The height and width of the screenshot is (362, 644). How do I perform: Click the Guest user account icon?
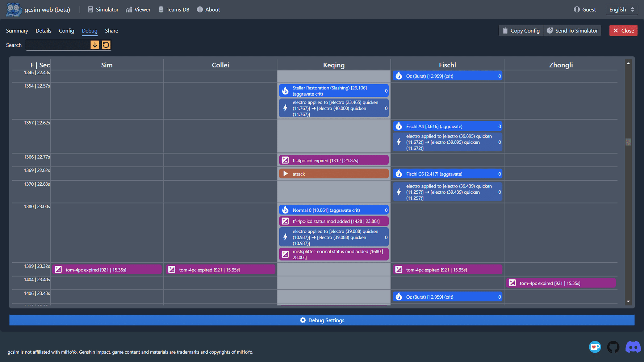[577, 9]
